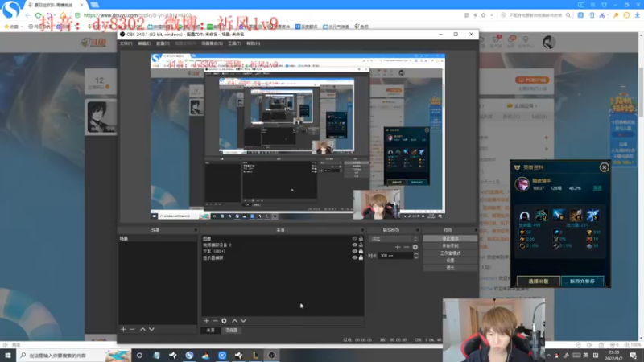Toggle the lock on the 视频捕获设备 2 source
The height and width of the screenshot is (362, 644).
click(361, 245)
